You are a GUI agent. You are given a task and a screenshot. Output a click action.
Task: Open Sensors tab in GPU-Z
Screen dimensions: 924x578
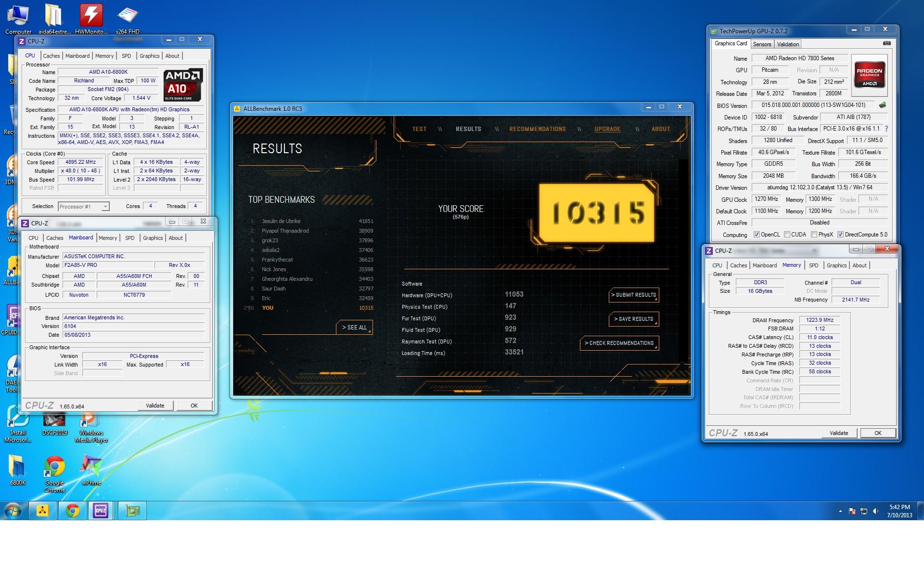click(762, 44)
